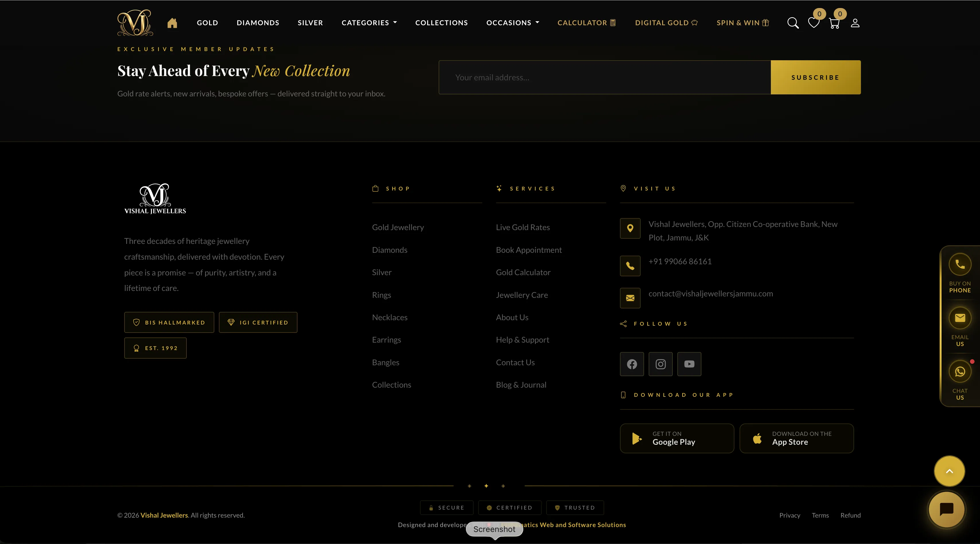Image resolution: width=980 pixels, height=544 pixels.
Task: Visit the Facebook page icon
Action: tap(632, 364)
